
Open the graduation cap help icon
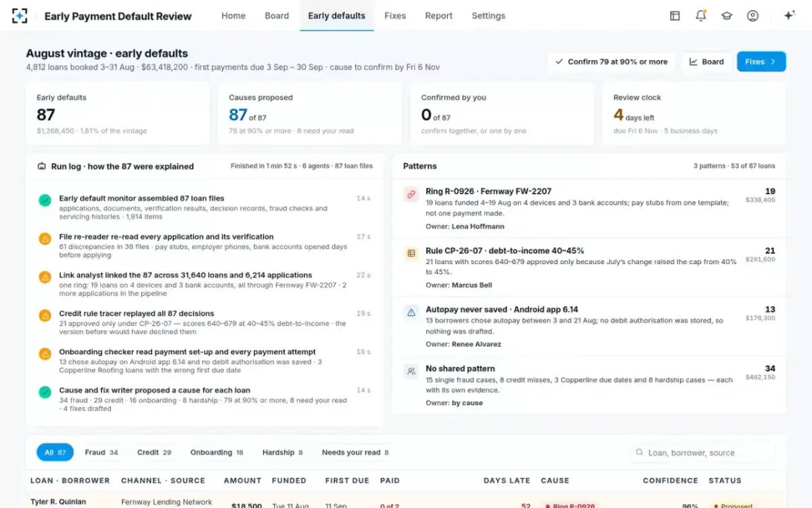727,16
